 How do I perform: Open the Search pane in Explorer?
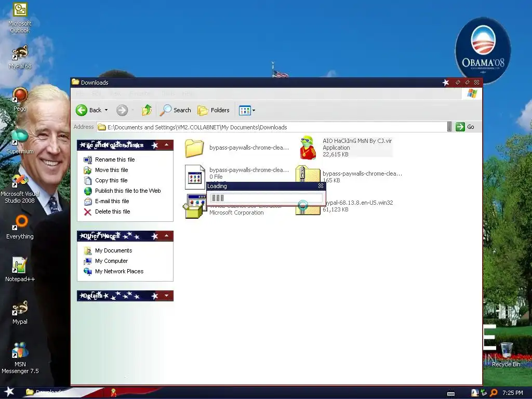175,110
